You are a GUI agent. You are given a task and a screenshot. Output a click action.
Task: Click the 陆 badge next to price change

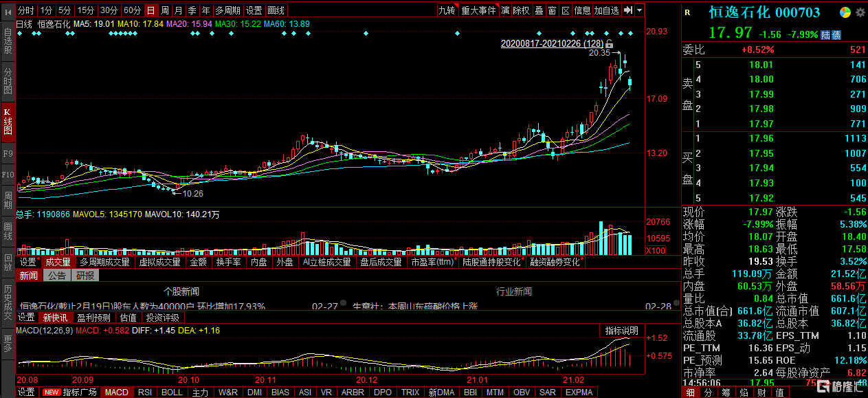coord(825,35)
